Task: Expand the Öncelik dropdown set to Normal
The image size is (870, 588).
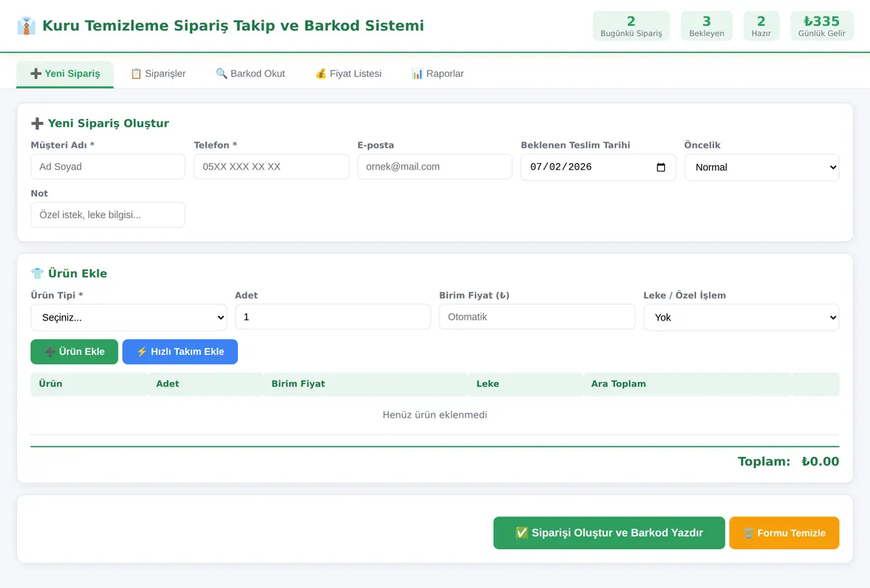Action: tap(761, 167)
